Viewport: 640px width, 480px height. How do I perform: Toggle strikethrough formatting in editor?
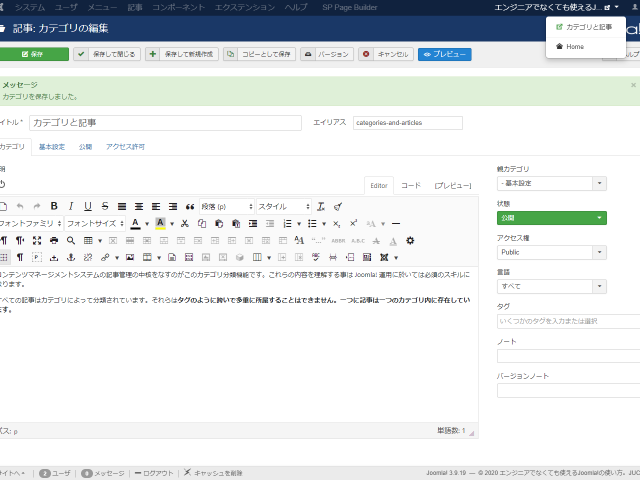(x=105, y=207)
